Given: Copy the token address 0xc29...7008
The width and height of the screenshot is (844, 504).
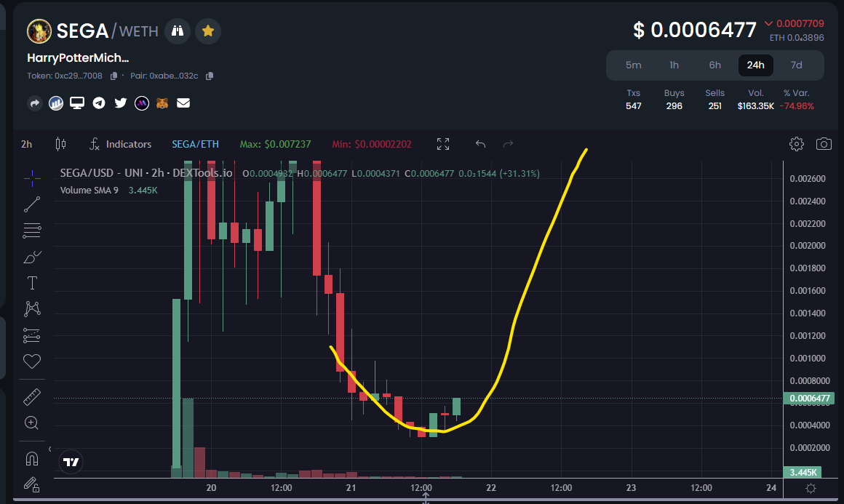Looking at the screenshot, I should (114, 75).
